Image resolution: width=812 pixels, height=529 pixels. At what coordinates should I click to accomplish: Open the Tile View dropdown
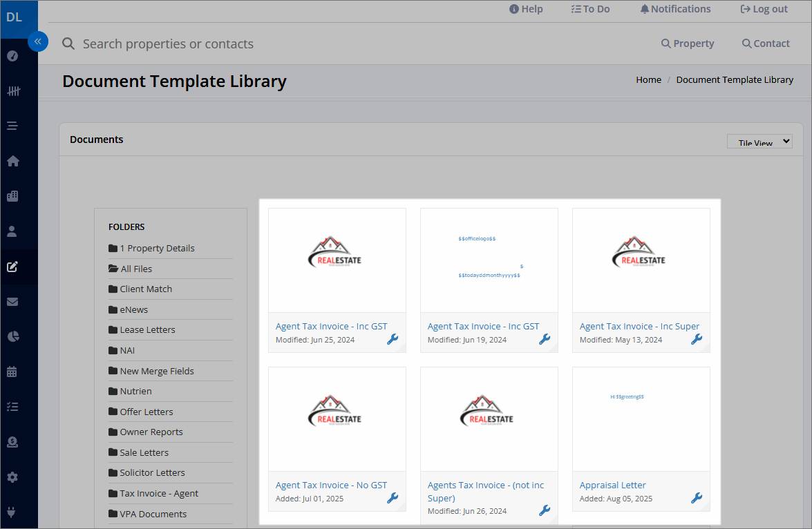[759, 142]
